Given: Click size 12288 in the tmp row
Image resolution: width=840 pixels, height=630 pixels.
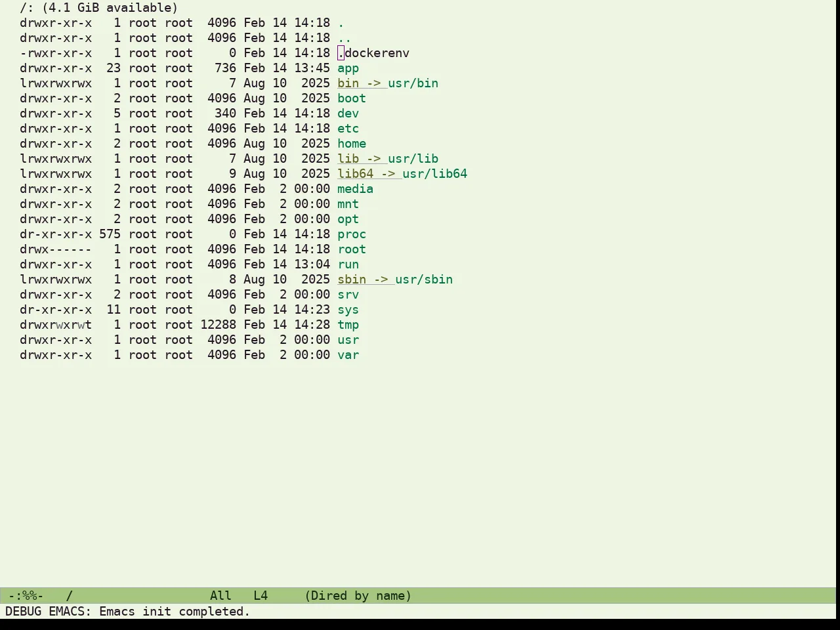Looking at the screenshot, I should click(x=218, y=325).
